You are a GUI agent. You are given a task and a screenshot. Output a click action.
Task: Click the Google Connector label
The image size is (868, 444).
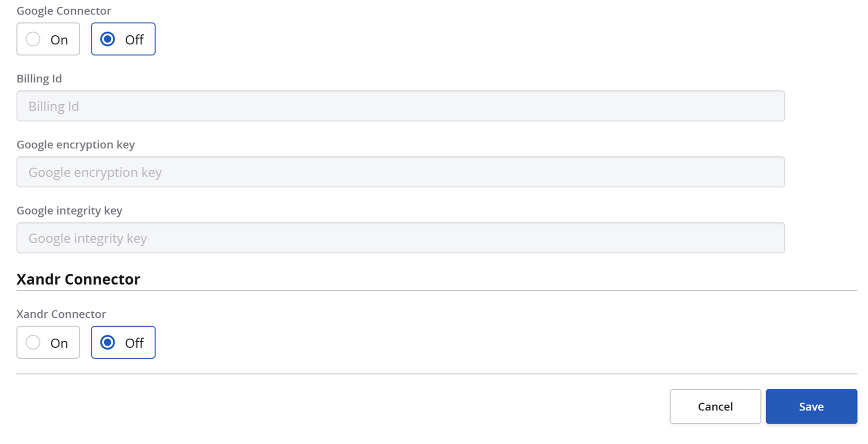(x=64, y=10)
